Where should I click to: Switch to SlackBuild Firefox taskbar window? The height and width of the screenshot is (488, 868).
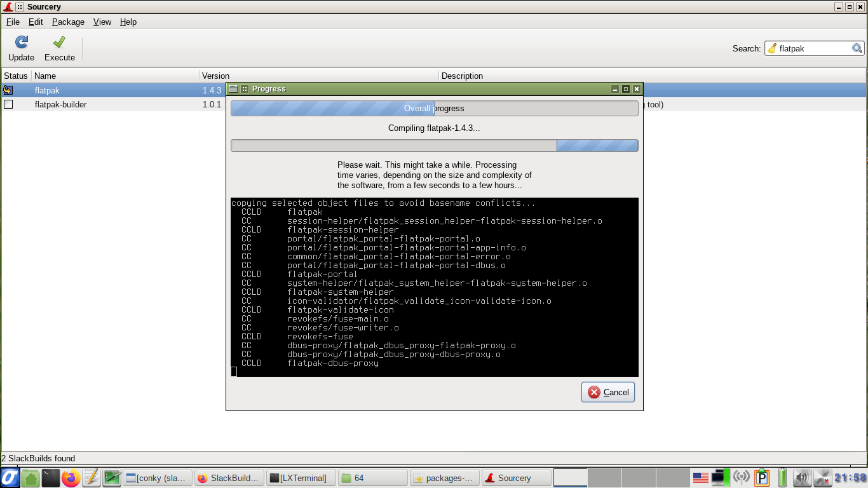pyautogui.click(x=229, y=478)
